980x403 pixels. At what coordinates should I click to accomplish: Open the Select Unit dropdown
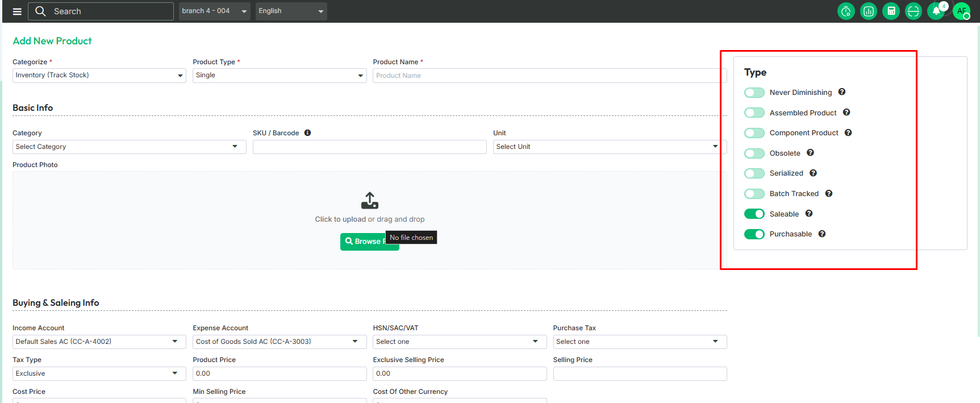[607, 147]
